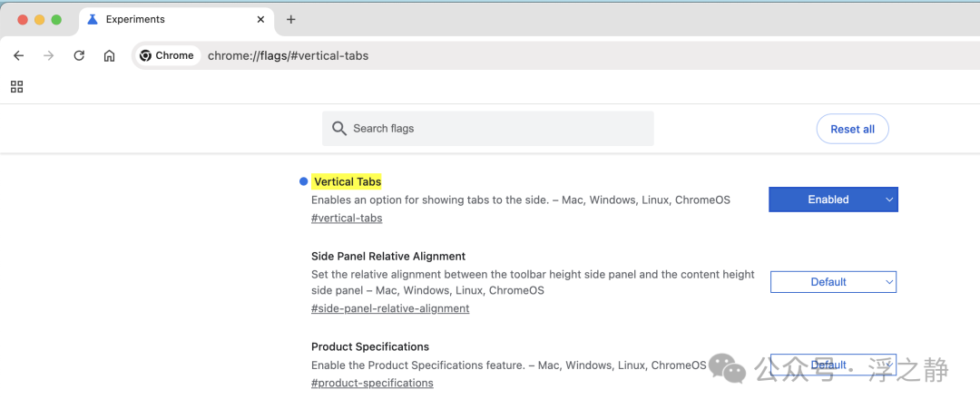Open the Side Panel Relative Alignment dropdown
980x409 pixels.
click(833, 282)
